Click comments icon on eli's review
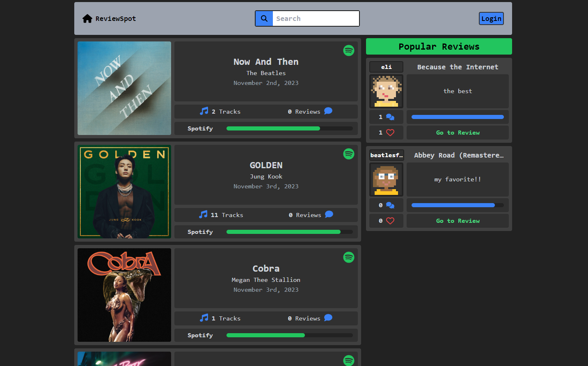 (x=390, y=117)
